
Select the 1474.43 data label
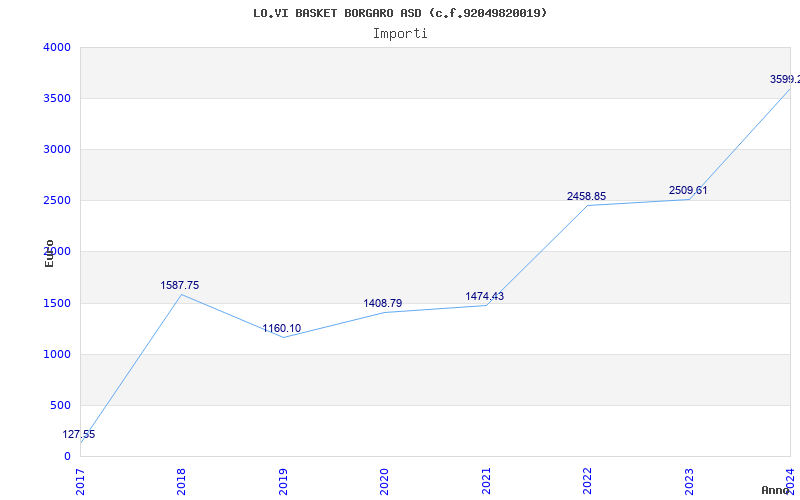point(484,296)
